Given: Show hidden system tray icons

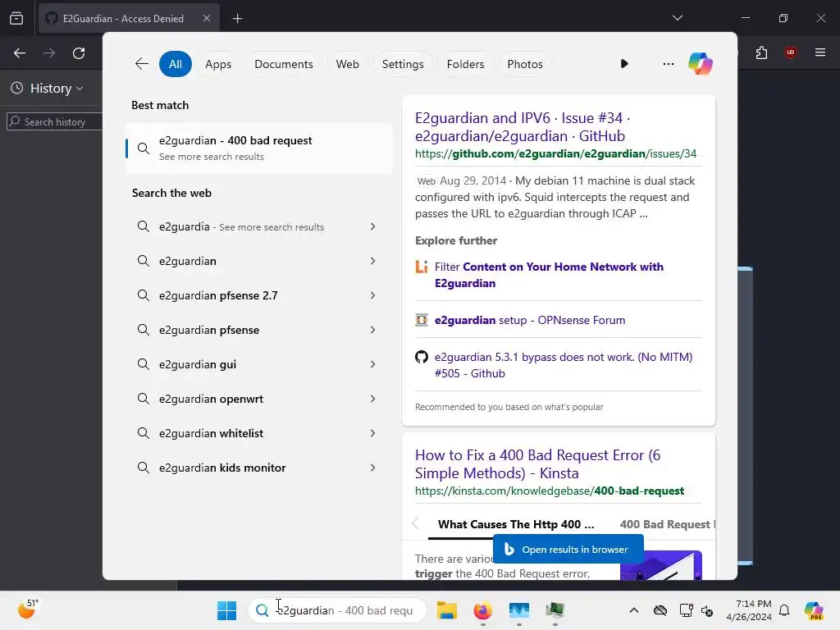Looking at the screenshot, I should 634,610.
